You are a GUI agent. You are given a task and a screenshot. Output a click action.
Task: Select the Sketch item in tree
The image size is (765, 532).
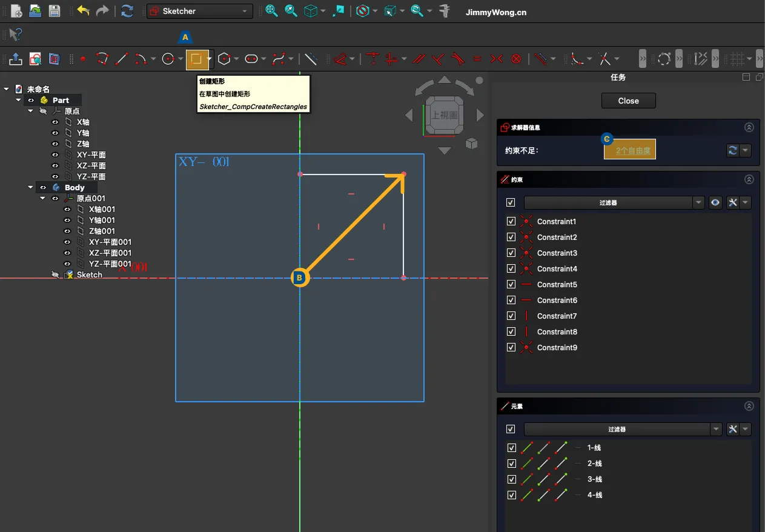[89, 274]
